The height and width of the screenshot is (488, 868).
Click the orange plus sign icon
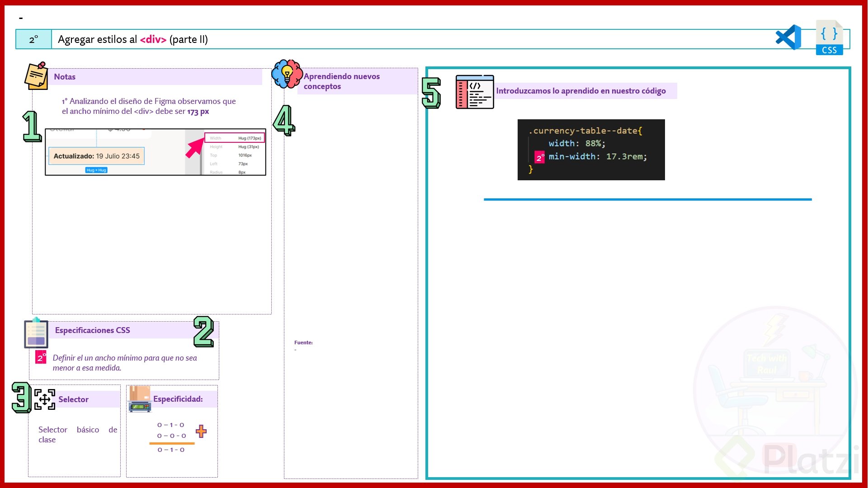pyautogui.click(x=201, y=431)
